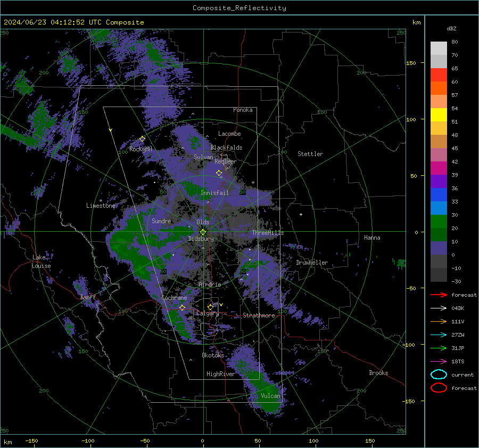Select the cyan 27ZW arrow legend icon
This screenshot has height=448, width=479.
pos(439,335)
